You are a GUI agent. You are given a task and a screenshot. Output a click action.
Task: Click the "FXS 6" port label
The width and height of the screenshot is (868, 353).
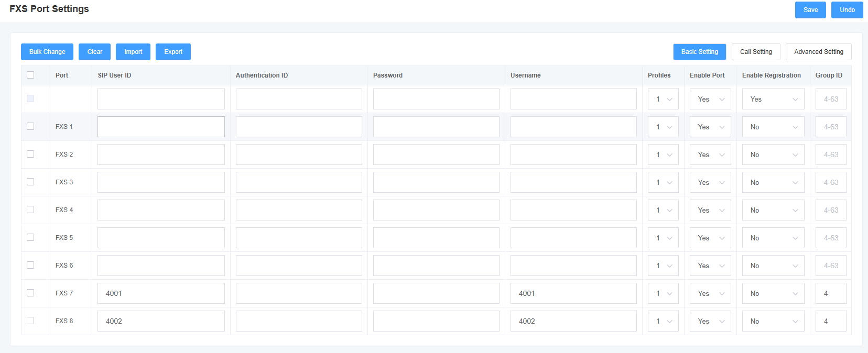[64, 266]
